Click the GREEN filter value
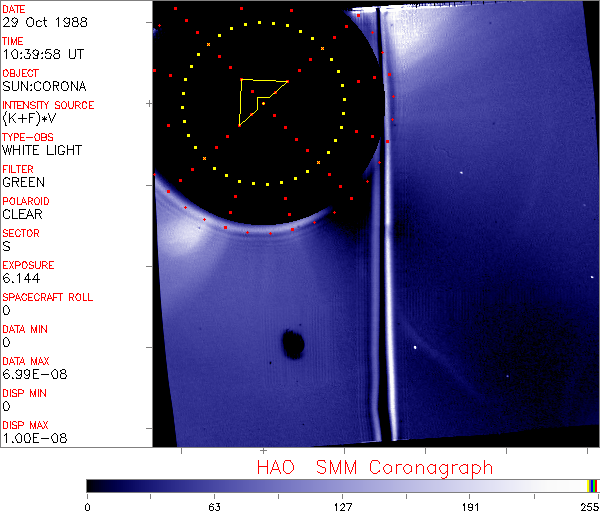The height and width of the screenshot is (512, 600). [x=23, y=182]
